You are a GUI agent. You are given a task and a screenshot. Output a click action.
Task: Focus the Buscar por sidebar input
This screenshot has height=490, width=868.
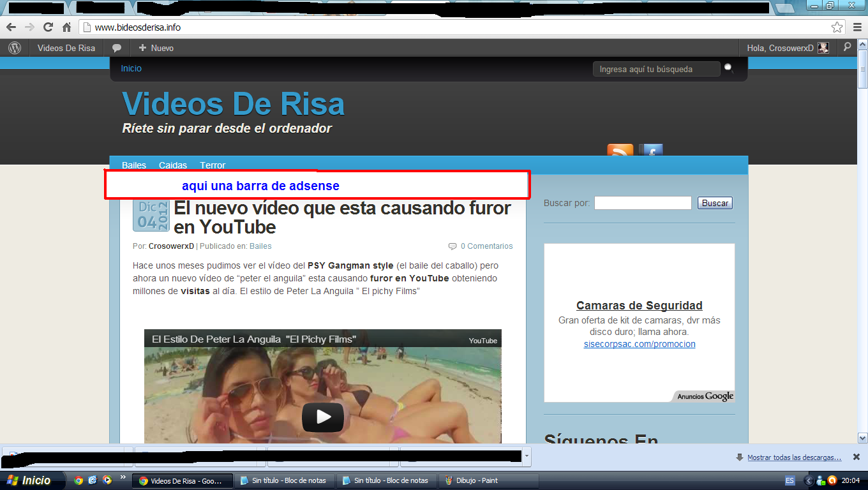pos(643,203)
